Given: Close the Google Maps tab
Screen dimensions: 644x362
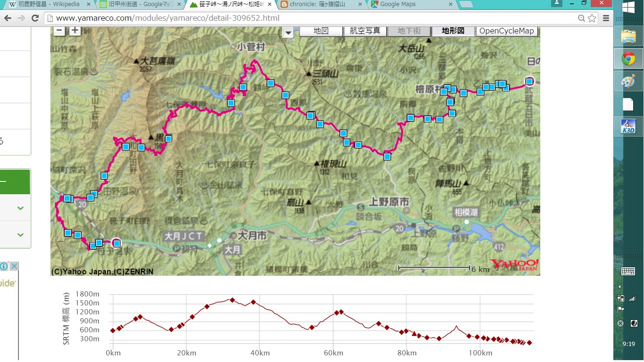Looking at the screenshot, I should pos(450,4).
